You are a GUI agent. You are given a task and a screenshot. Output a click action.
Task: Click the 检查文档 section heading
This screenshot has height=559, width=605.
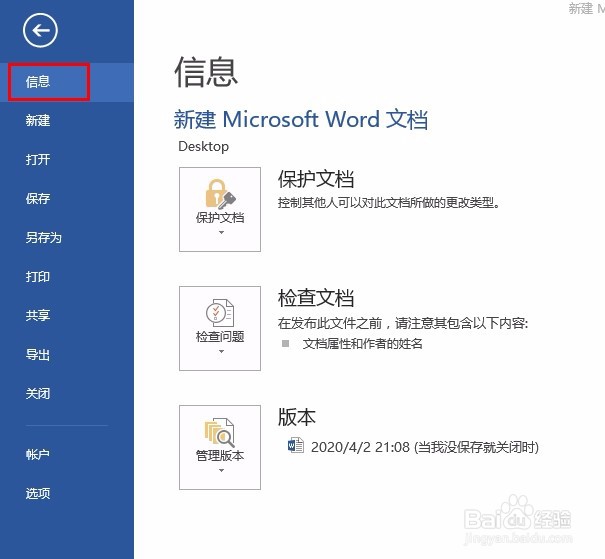pos(316,298)
